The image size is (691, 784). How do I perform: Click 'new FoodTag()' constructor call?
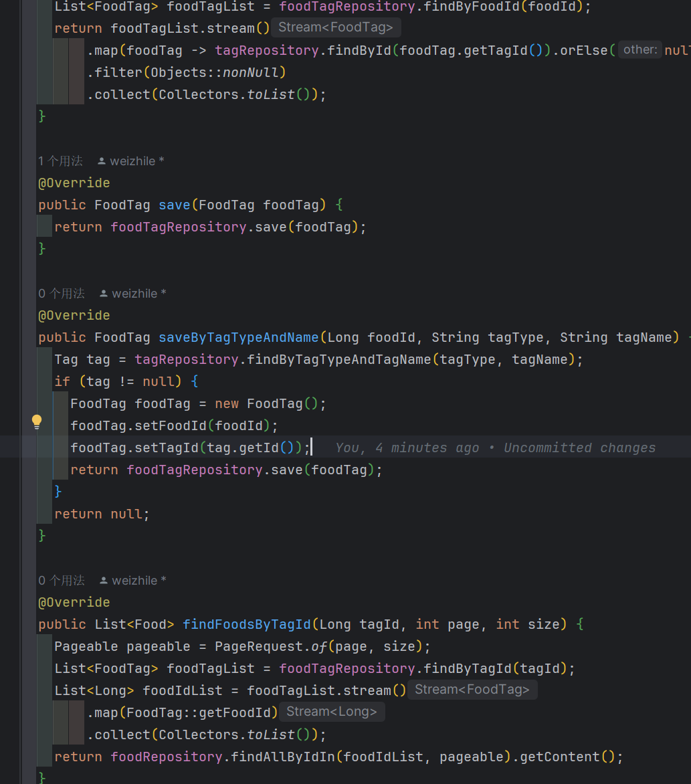[266, 403]
